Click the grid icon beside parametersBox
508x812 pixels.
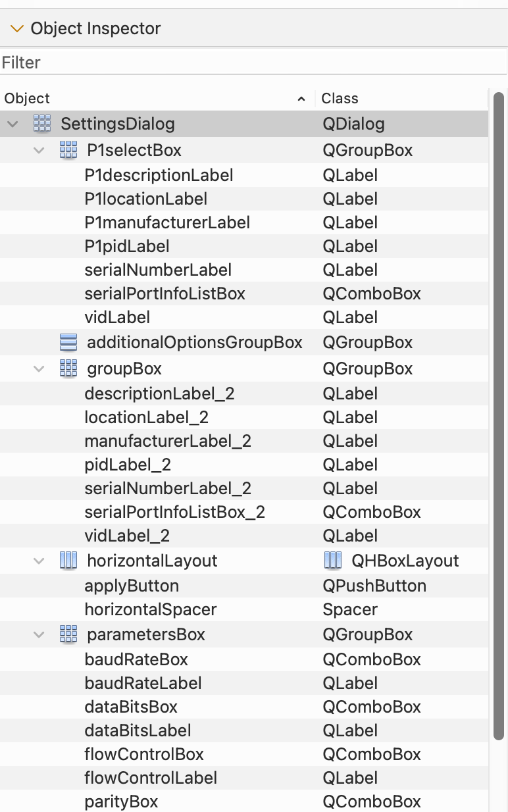(x=68, y=634)
